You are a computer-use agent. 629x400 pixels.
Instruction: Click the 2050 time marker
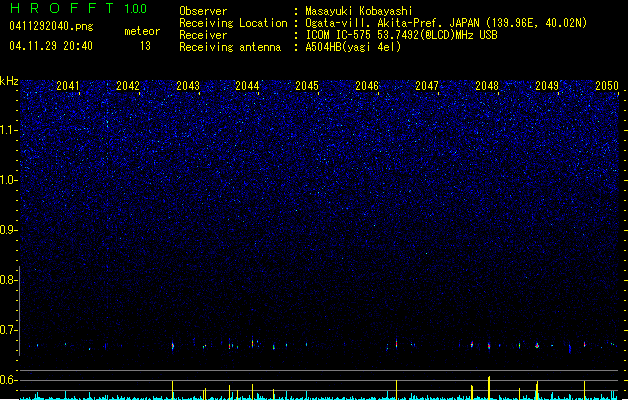[607, 86]
